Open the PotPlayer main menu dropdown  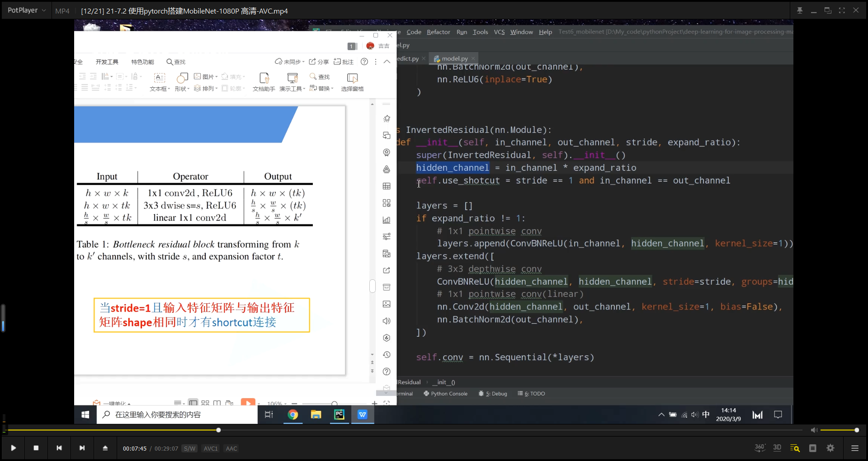[x=27, y=10]
